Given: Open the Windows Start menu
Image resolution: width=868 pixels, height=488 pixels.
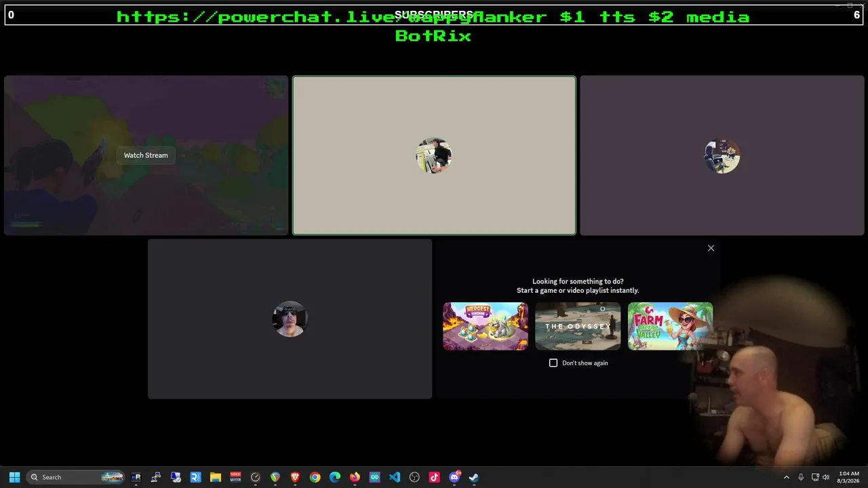Looking at the screenshot, I should 14,477.
